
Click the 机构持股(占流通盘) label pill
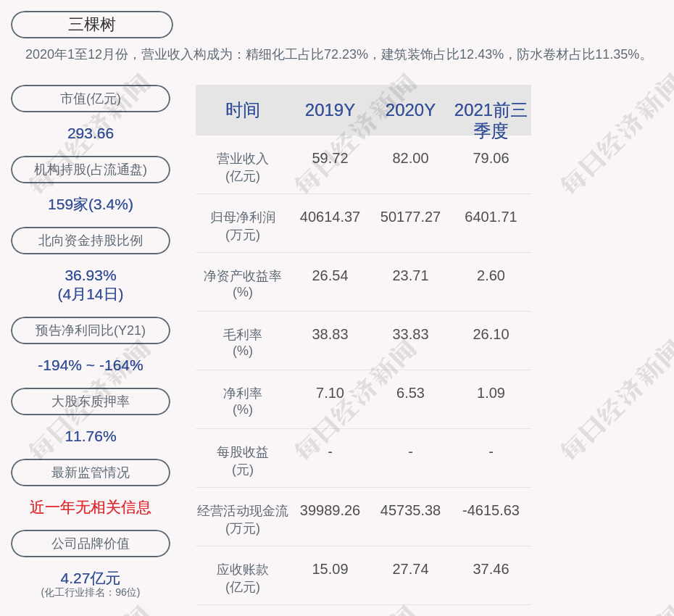click(91, 170)
